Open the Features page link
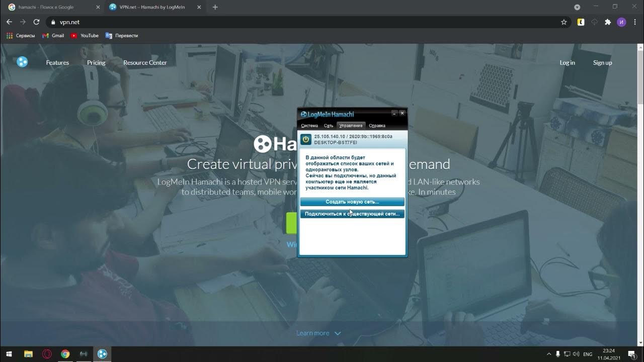 57,63
